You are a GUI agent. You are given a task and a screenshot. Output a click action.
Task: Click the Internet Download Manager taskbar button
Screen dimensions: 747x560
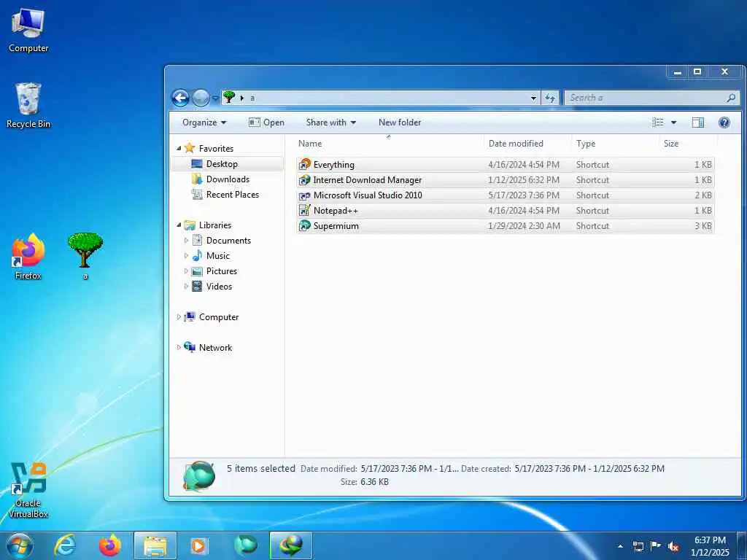click(291, 545)
